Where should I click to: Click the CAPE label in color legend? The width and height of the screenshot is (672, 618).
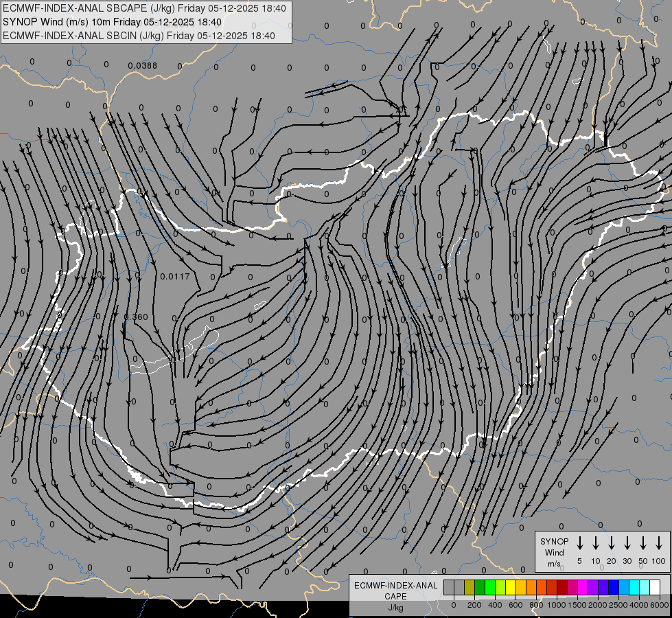click(x=395, y=597)
